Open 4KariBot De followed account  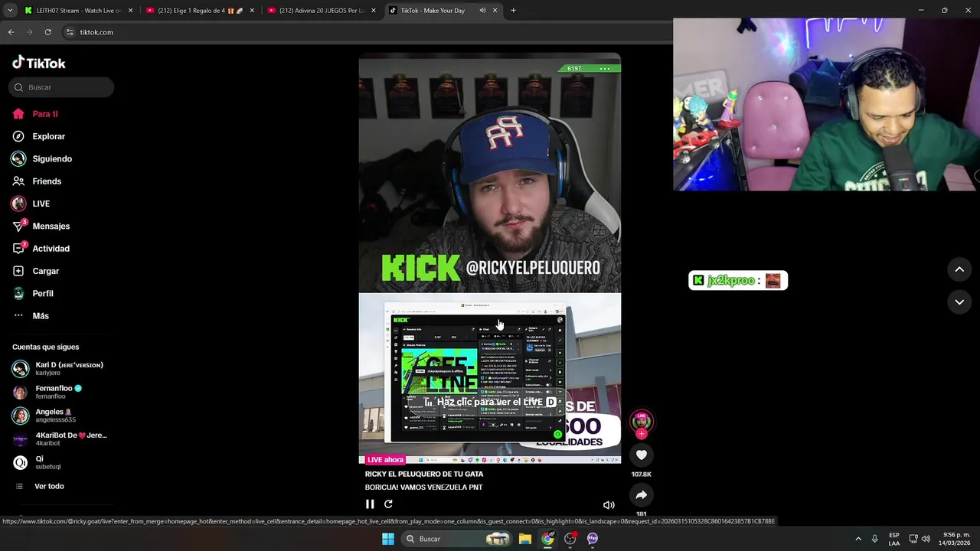pos(60,439)
